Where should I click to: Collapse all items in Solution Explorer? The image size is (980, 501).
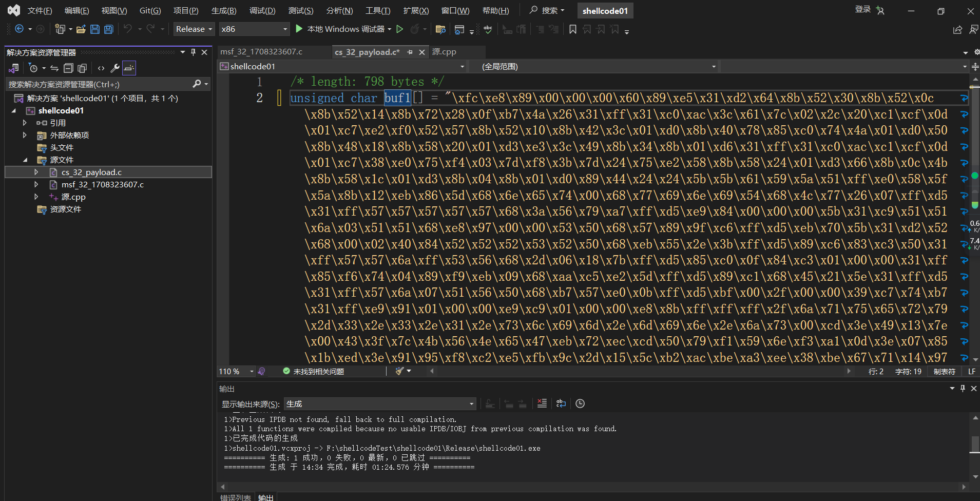tap(68, 68)
